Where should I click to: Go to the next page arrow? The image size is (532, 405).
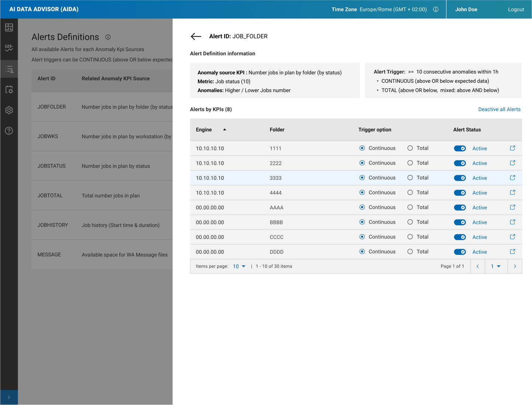click(x=515, y=266)
